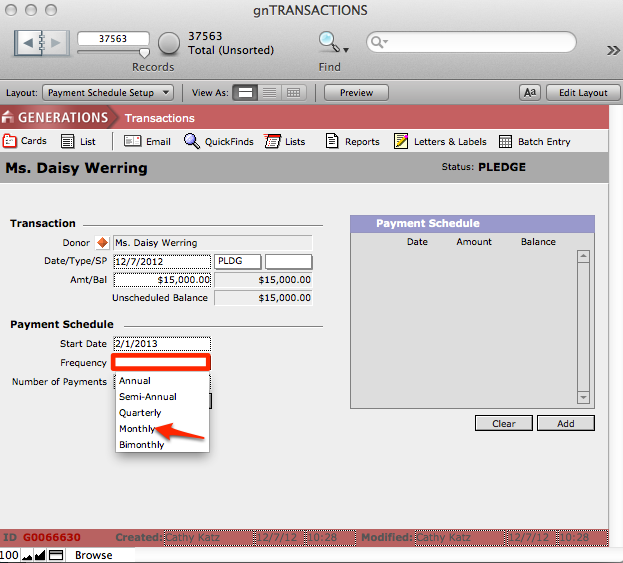Viewport: 623px width, 563px height.
Task: Click the Start Date field
Action: 161,344
